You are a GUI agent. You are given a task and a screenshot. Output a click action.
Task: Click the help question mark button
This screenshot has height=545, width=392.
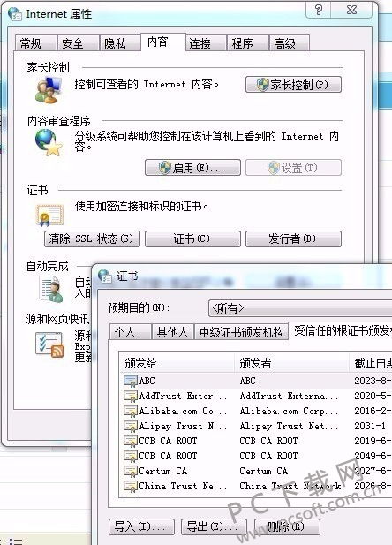point(319,10)
